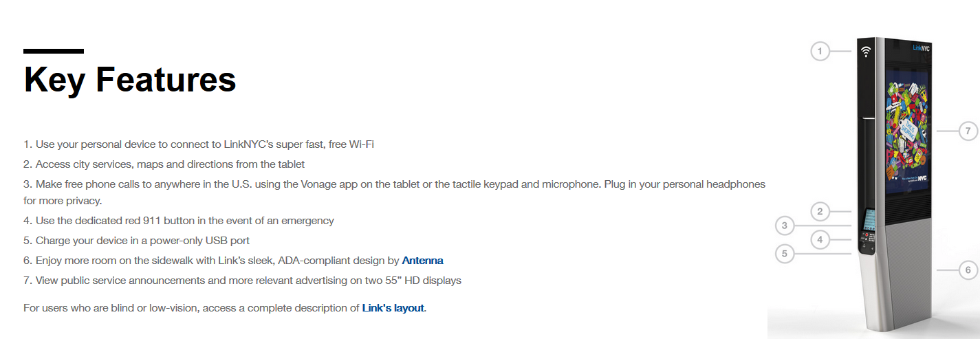Click the tablet screen on the kiosk
This screenshot has height=339, width=980.
(871, 219)
